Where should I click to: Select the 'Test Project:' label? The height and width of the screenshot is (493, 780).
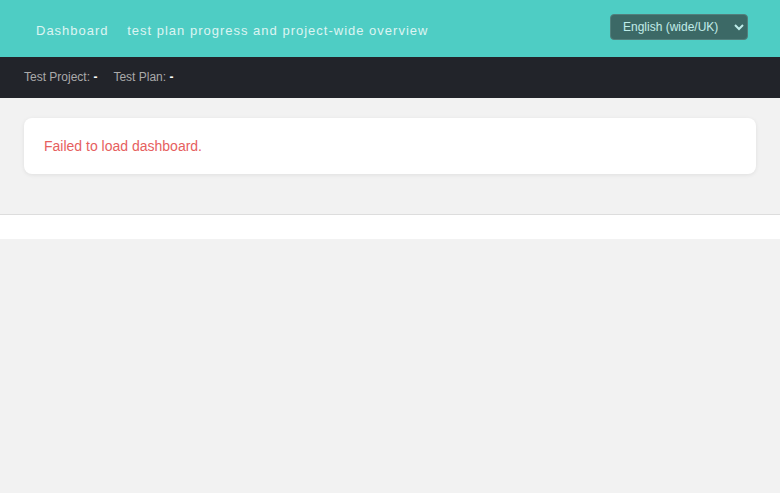tap(57, 77)
